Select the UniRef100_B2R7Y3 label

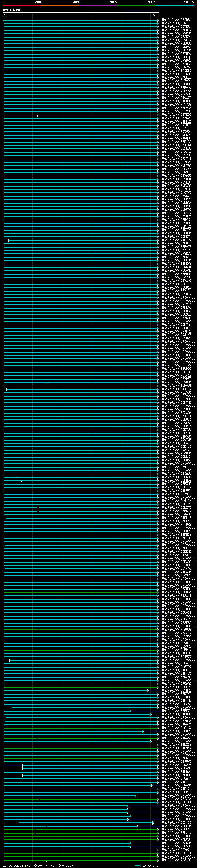click(177, 694)
